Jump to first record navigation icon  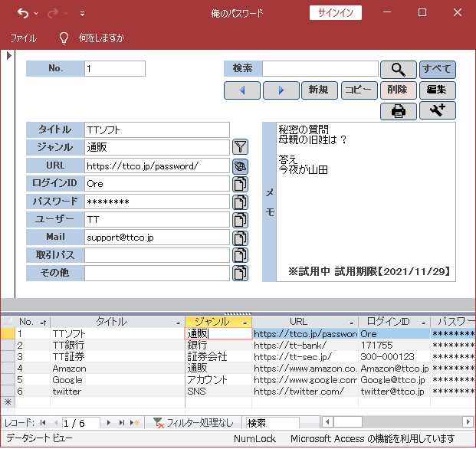(x=43, y=423)
